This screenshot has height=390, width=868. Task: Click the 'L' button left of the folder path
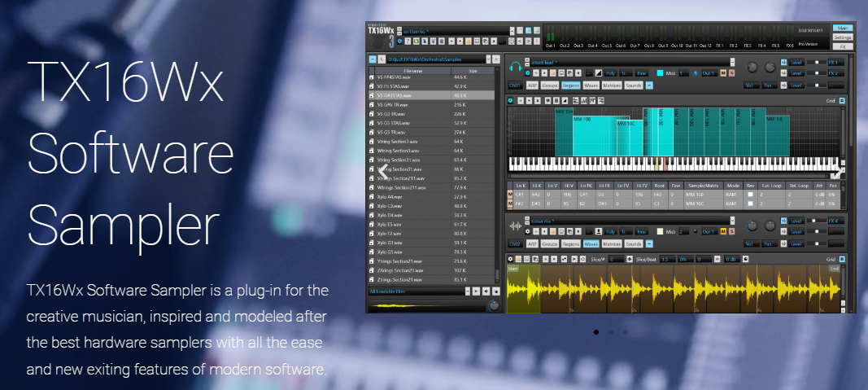pyautogui.click(x=382, y=59)
